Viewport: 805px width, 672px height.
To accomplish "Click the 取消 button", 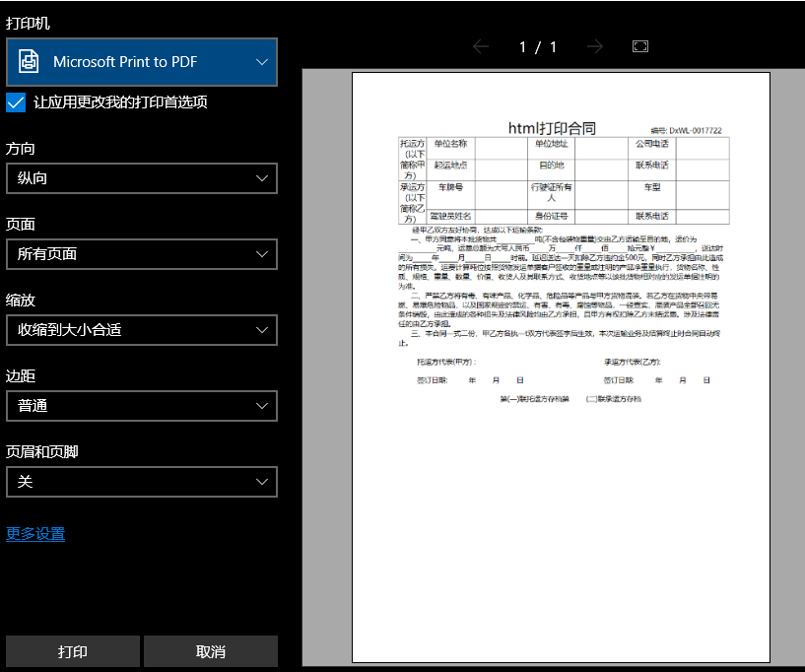I will (x=211, y=651).
